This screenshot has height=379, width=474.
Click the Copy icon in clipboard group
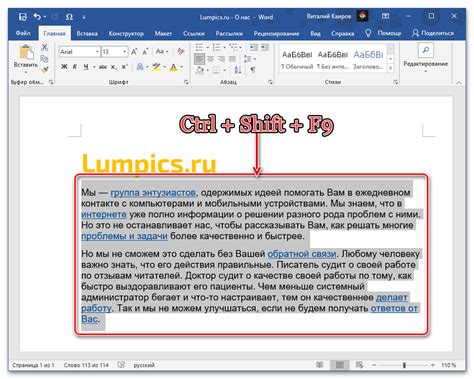pyautogui.click(x=44, y=59)
